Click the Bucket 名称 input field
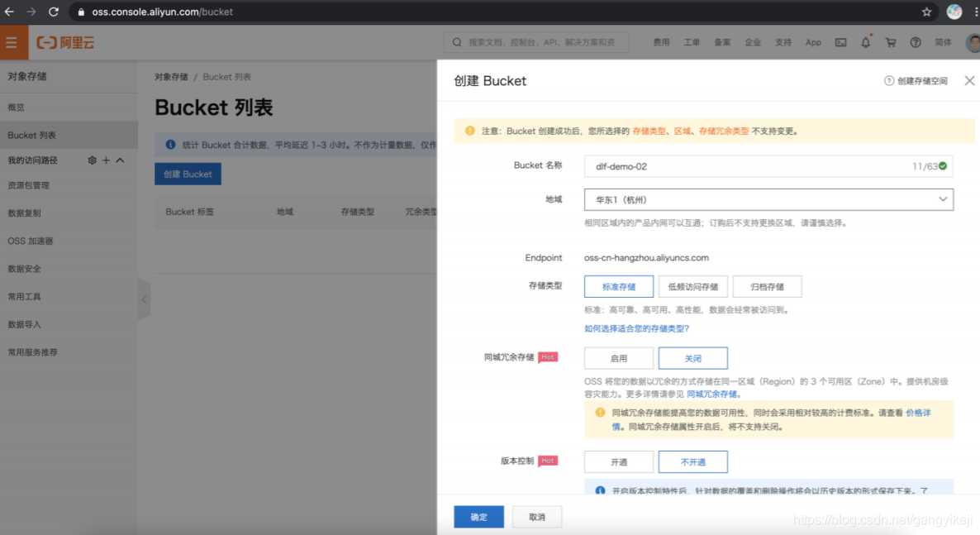The width and height of the screenshot is (980, 535). click(x=744, y=165)
